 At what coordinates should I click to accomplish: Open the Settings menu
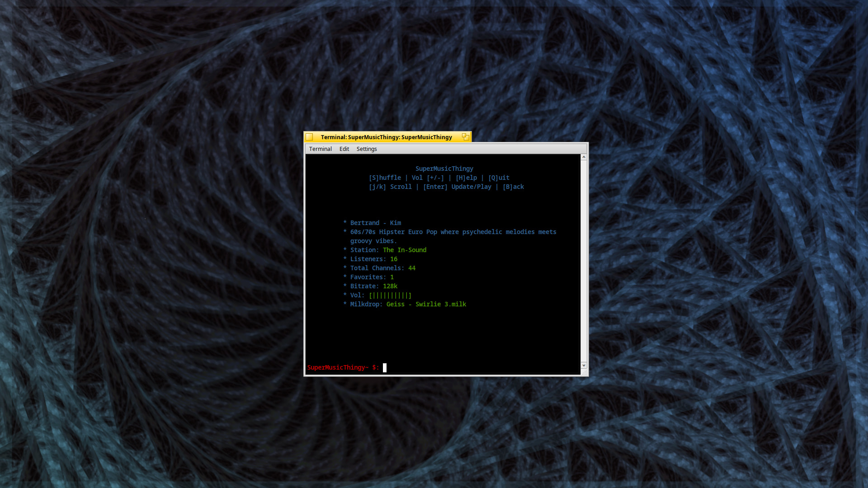366,149
